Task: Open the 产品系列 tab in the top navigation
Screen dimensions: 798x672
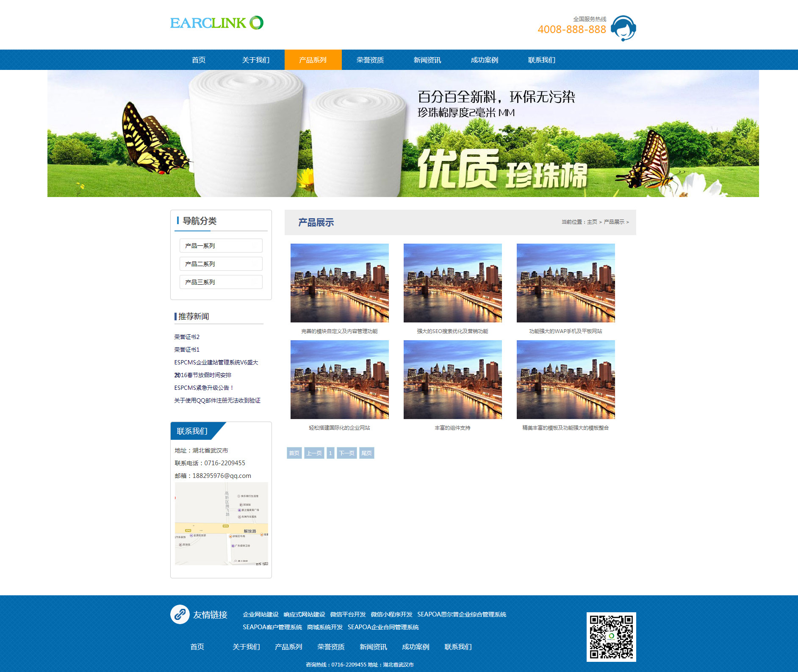Action: [313, 60]
